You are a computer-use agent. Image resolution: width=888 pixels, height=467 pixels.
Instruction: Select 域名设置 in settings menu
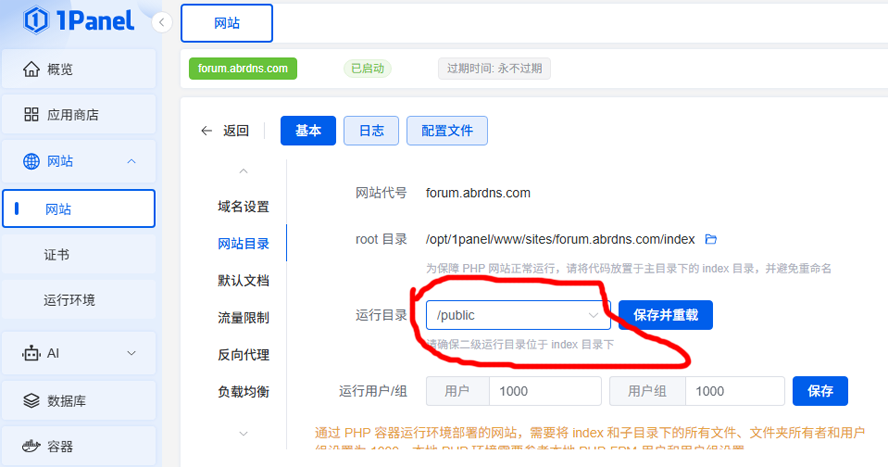pyautogui.click(x=243, y=206)
